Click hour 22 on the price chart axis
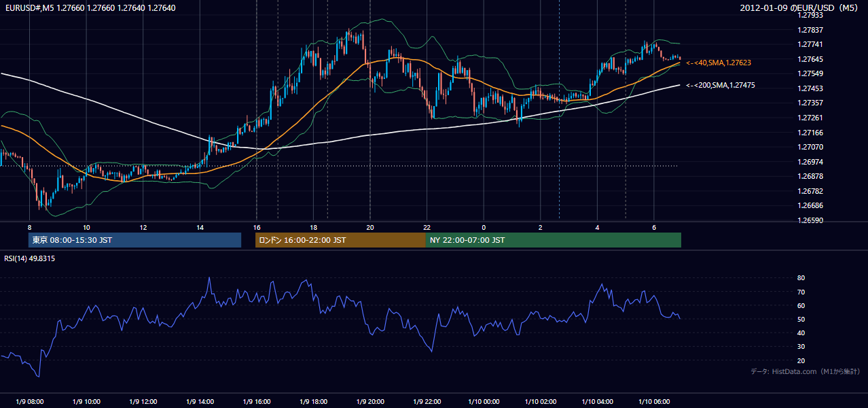 tap(427, 227)
